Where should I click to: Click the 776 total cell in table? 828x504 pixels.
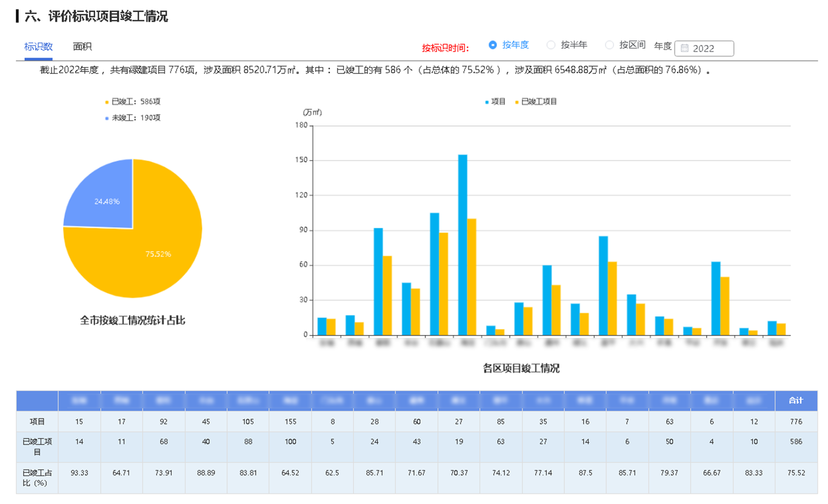point(795,422)
